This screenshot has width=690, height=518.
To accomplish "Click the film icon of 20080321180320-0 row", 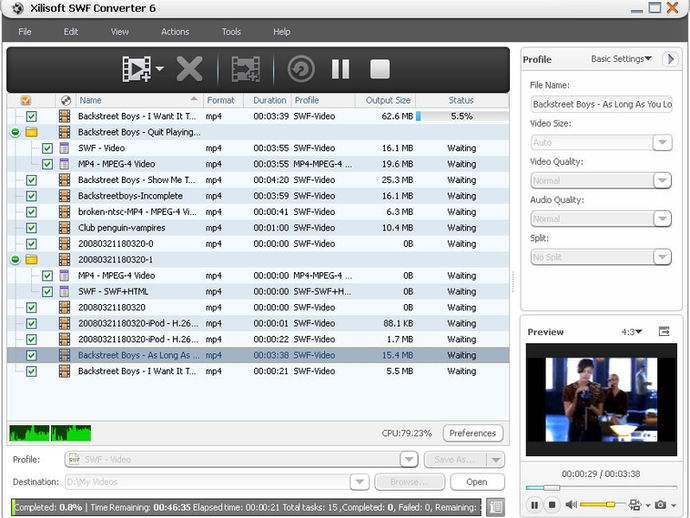I will point(64,243).
